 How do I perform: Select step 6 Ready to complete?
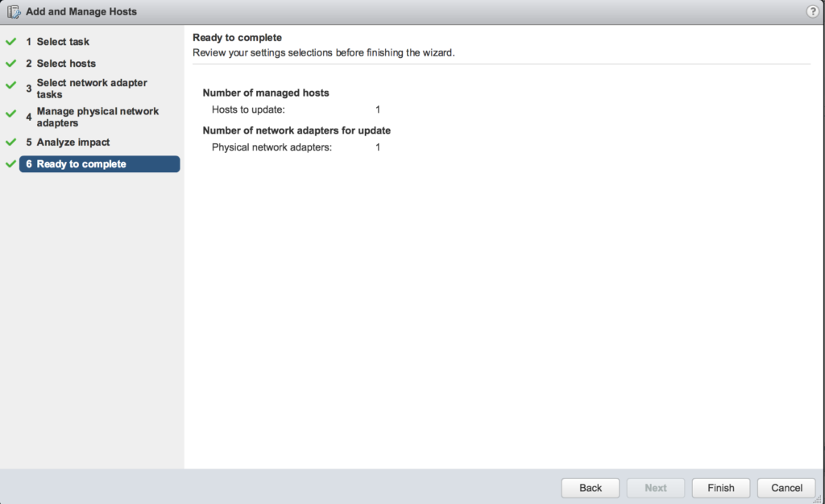tap(99, 164)
